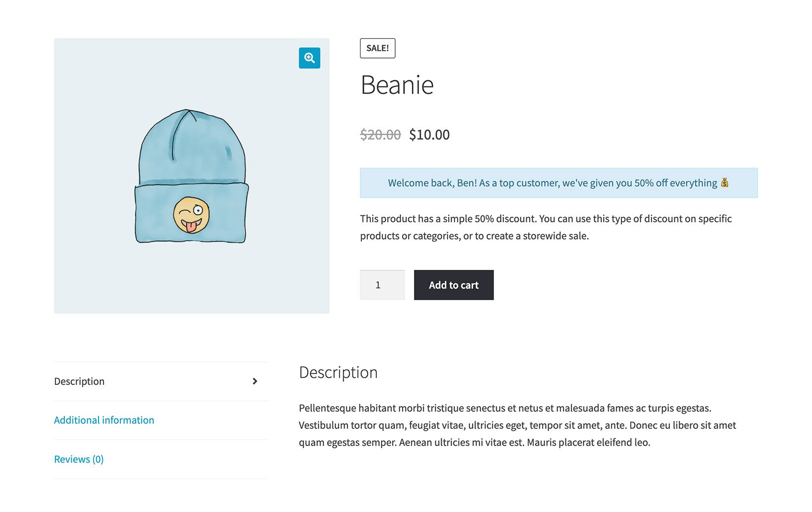Expand the Description accordion chevron
Screen dimensions: 812x512
pyautogui.click(x=255, y=381)
